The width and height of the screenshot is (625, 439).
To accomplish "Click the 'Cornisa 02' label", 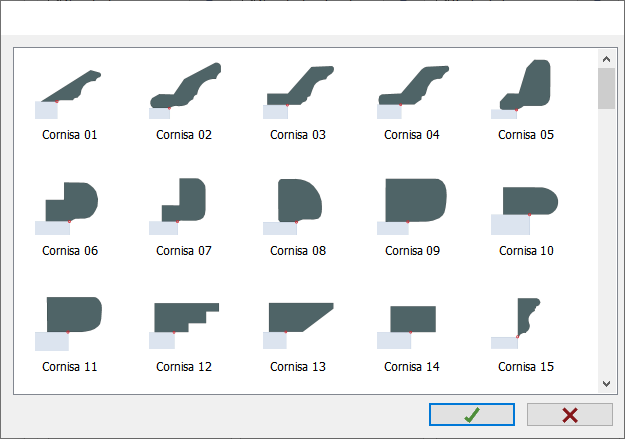I will click(x=184, y=135).
